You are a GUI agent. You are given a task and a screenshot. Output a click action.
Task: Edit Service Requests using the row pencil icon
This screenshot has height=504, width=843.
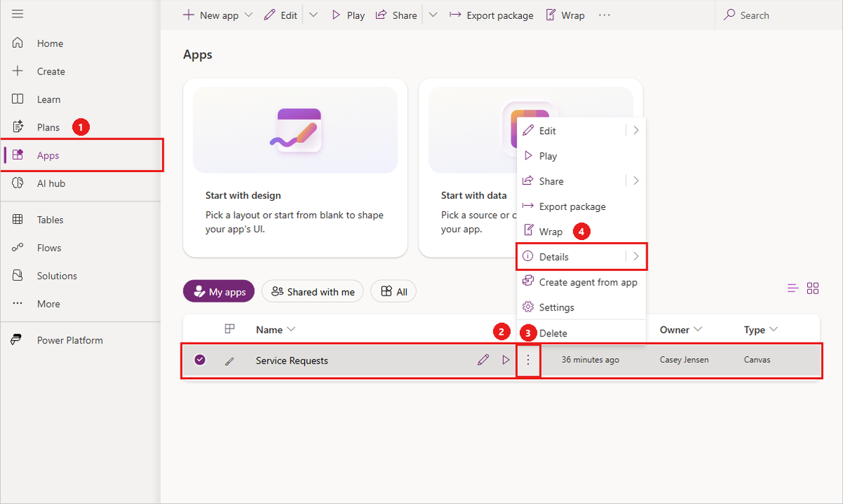483,359
